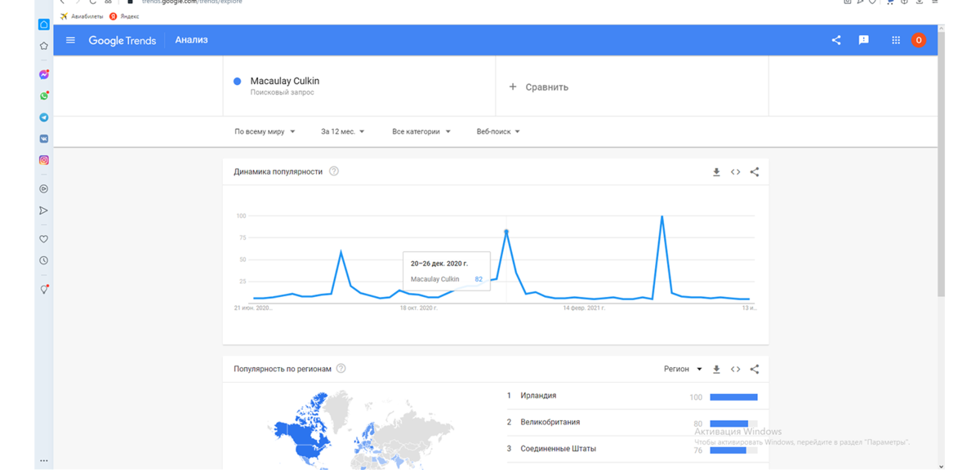Show help for Популярность по регионам
The width and height of the screenshot is (980, 470).
[x=341, y=369]
